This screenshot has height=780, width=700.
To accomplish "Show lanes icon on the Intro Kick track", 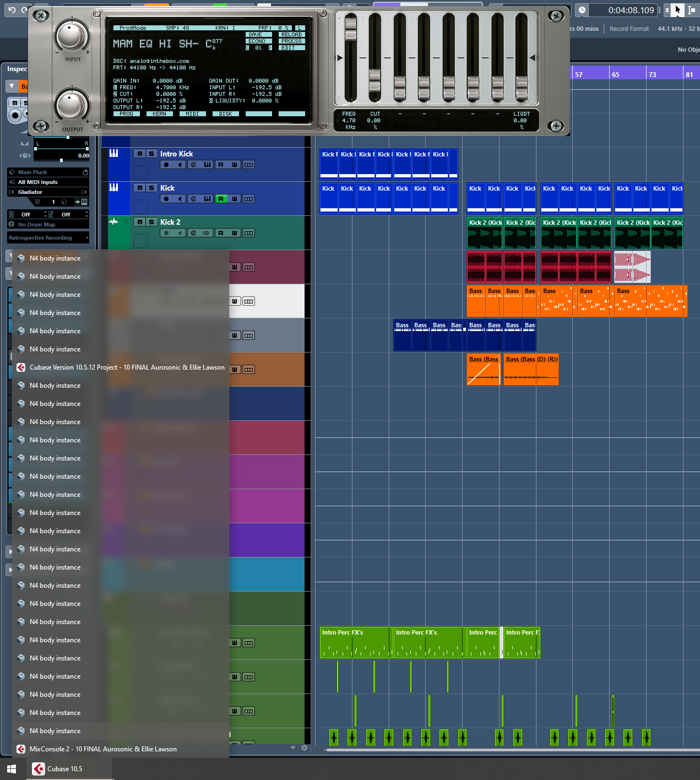I will (x=249, y=165).
